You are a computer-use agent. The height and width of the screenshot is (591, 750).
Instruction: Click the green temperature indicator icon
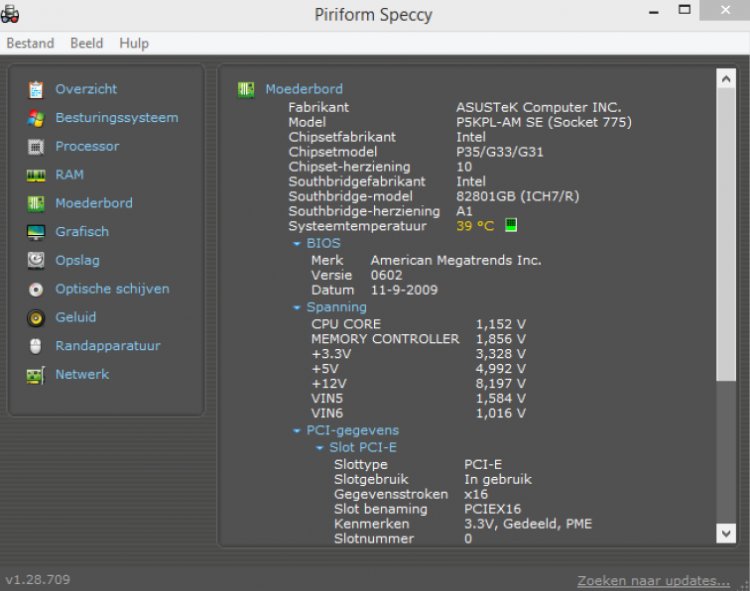coord(511,225)
